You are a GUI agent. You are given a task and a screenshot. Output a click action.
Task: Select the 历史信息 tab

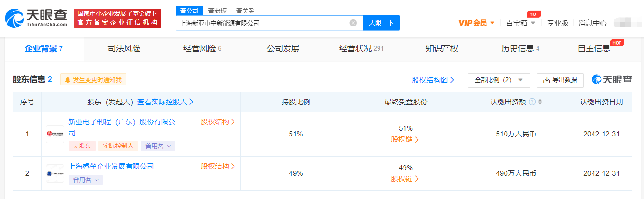520,49
